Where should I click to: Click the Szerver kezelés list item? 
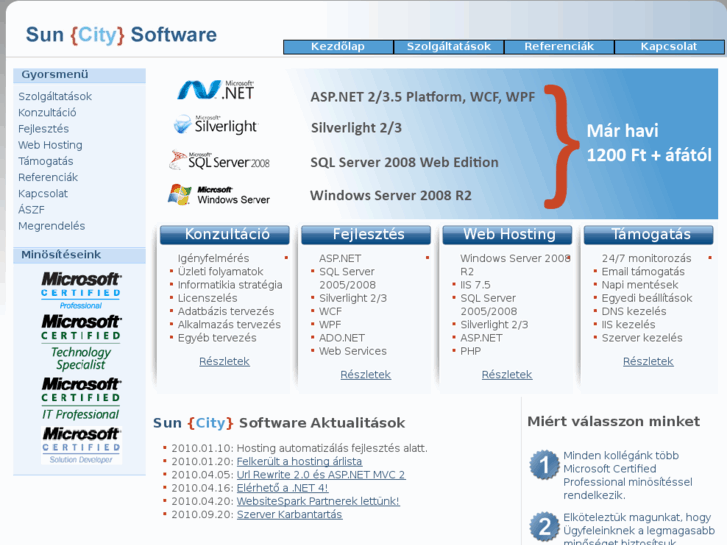(642, 338)
